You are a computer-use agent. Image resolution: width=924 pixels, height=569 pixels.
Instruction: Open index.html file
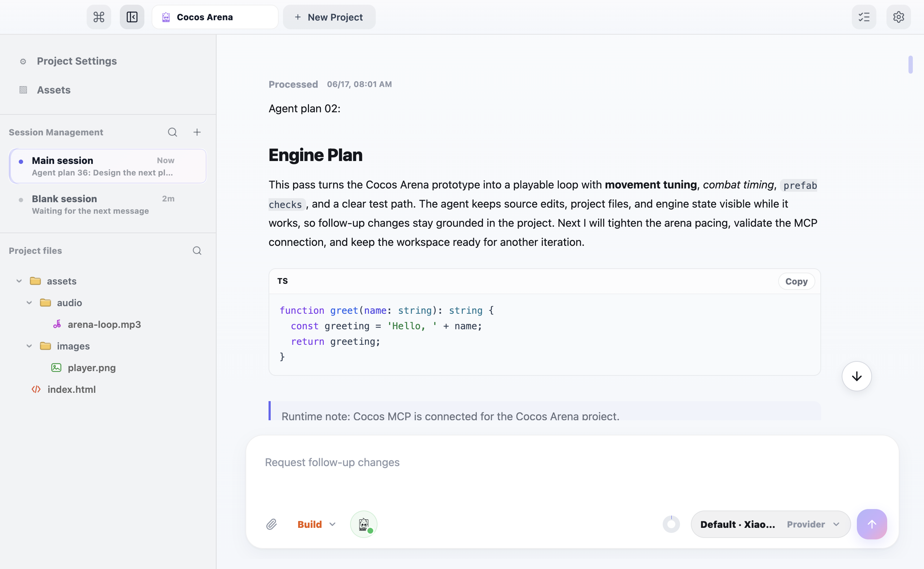(x=71, y=389)
